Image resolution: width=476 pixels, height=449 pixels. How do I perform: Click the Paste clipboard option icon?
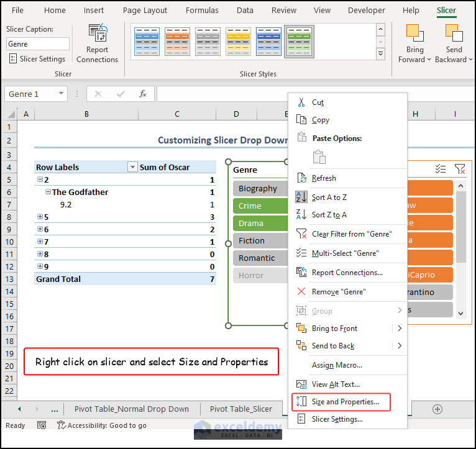[319, 157]
